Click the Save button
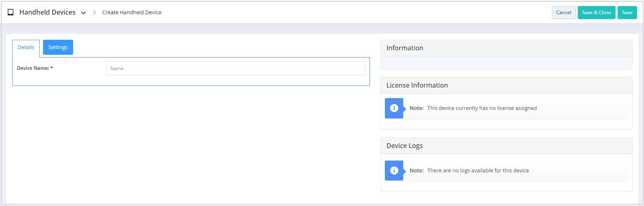 [627, 13]
